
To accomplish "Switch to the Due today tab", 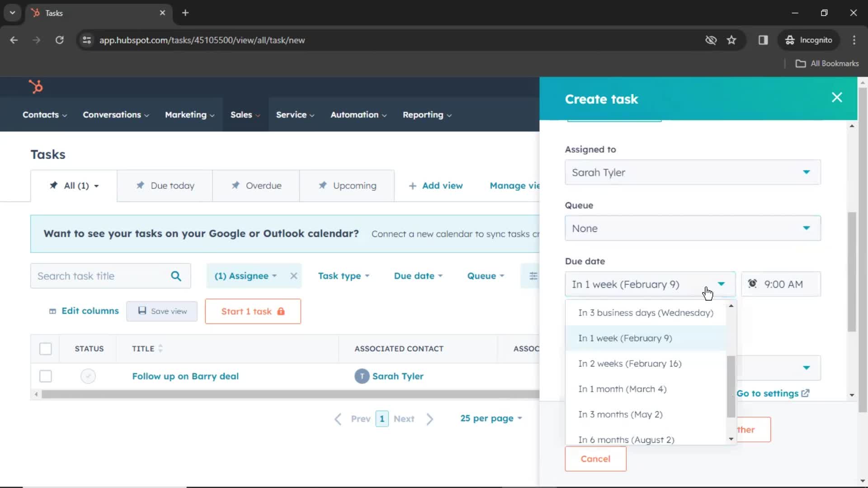I will 165,185.
